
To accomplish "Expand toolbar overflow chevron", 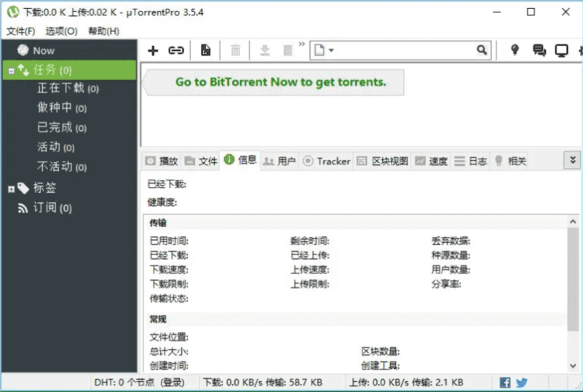I will point(302,44).
